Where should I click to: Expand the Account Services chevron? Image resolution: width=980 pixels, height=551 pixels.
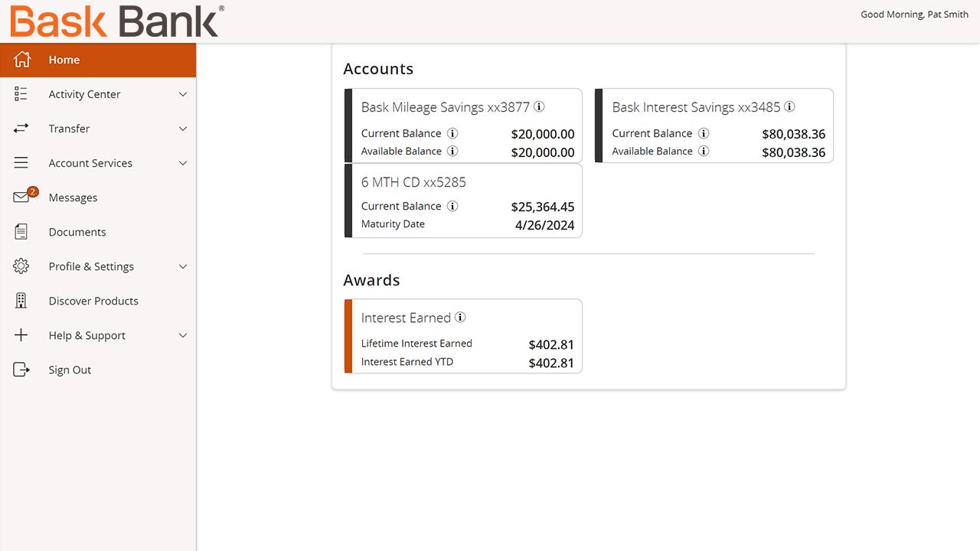pyautogui.click(x=183, y=163)
